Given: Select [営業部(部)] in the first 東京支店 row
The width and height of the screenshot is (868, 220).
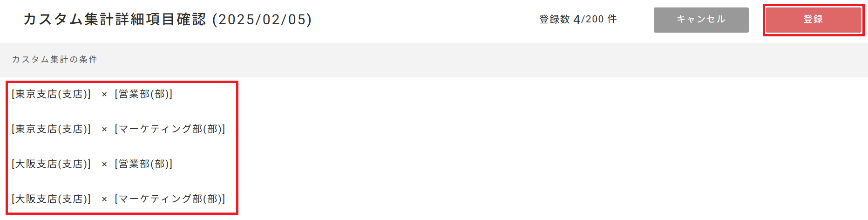Looking at the screenshot, I should pyautogui.click(x=143, y=94).
